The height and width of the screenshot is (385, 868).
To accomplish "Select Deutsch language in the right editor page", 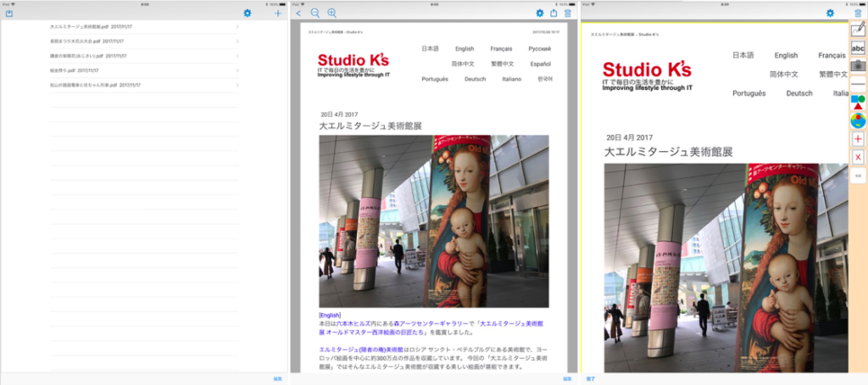I will pyautogui.click(x=799, y=93).
